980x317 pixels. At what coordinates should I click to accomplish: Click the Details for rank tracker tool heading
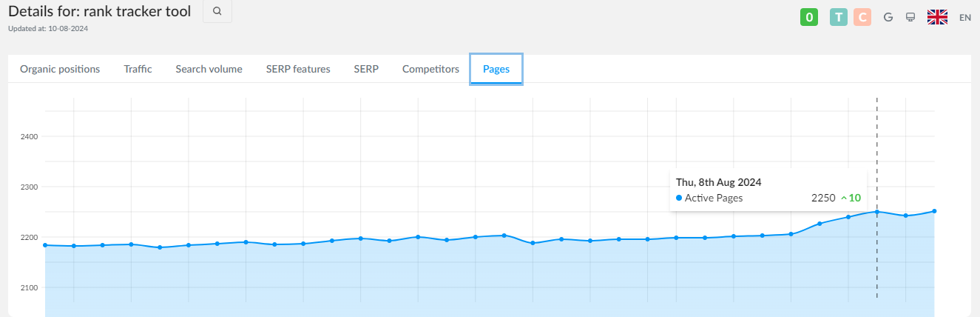point(100,11)
